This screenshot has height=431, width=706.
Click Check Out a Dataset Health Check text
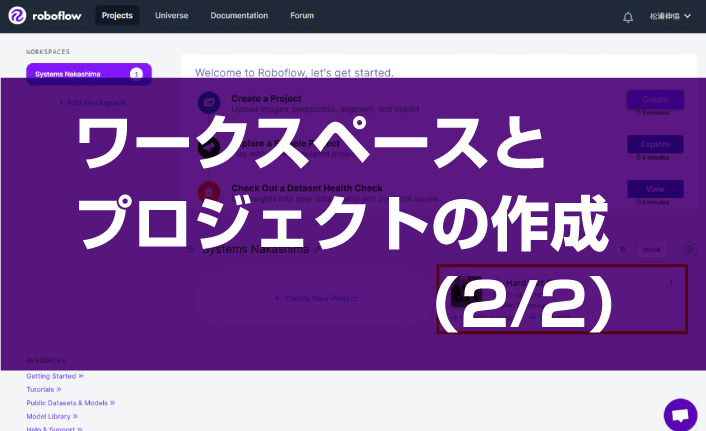pyautogui.click(x=307, y=188)
